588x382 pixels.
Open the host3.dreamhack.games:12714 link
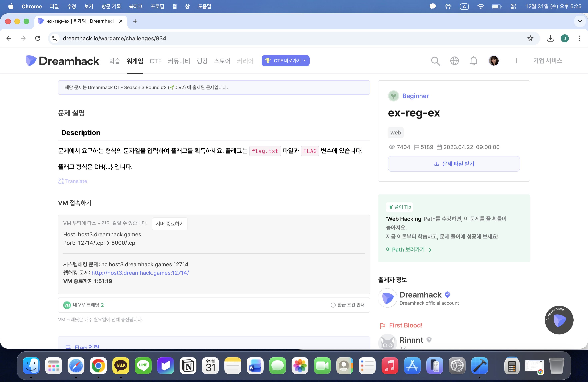[140, 273]
